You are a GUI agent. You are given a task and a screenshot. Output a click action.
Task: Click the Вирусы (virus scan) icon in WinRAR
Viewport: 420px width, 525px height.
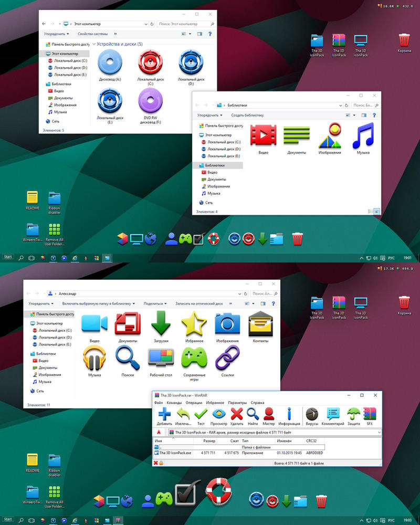[312, 415]
